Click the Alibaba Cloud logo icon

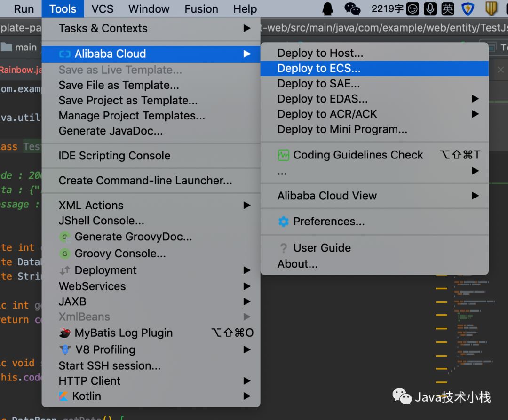(x=65, y=54)
